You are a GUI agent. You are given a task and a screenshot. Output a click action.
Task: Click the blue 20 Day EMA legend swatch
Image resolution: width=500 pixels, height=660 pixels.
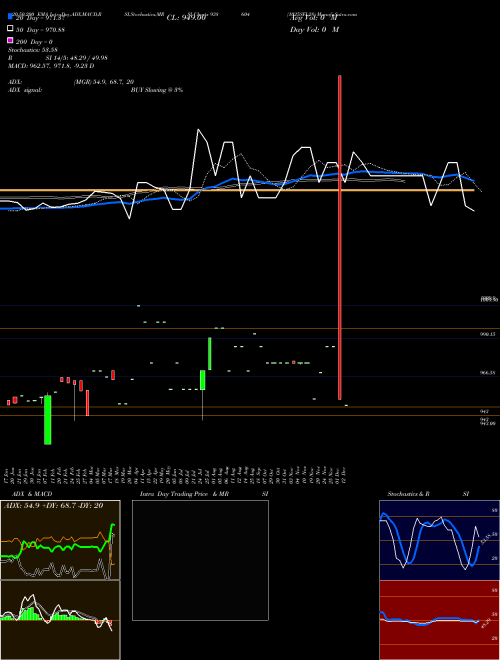10,16
